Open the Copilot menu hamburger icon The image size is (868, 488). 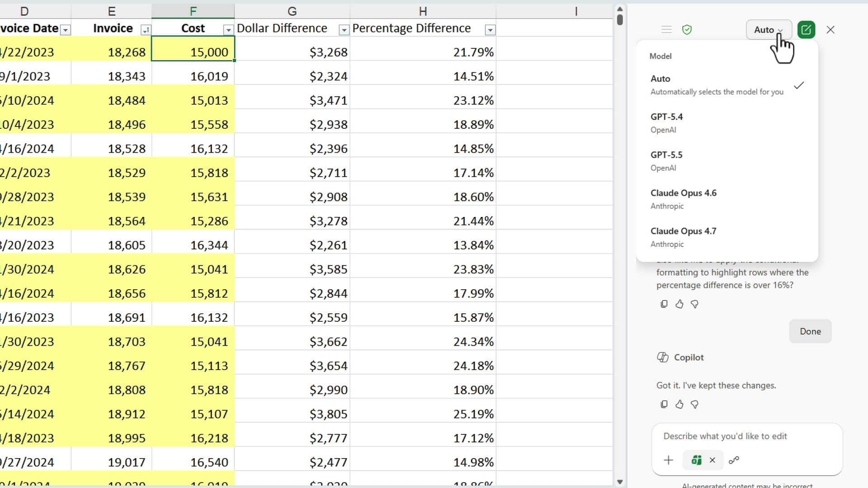click(666, 30)
